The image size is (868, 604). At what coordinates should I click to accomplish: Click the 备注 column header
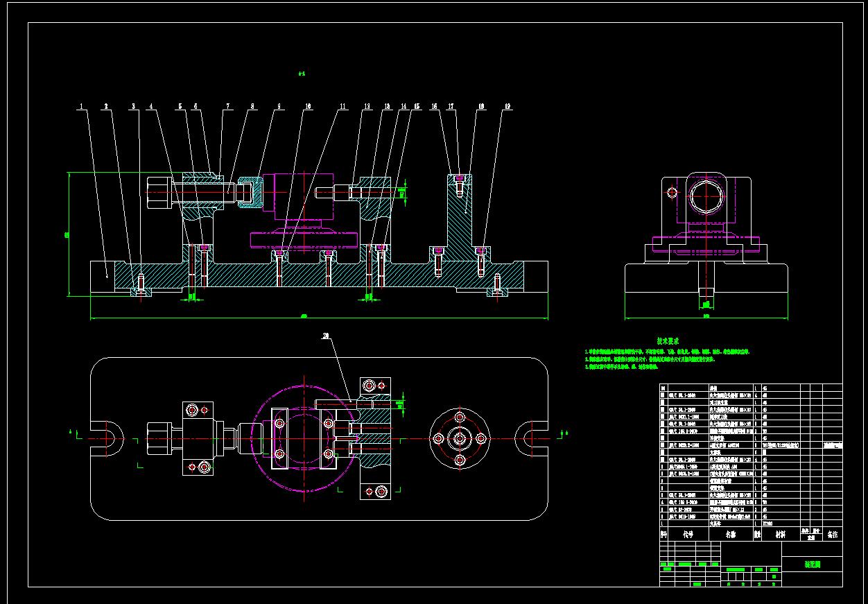833,535
